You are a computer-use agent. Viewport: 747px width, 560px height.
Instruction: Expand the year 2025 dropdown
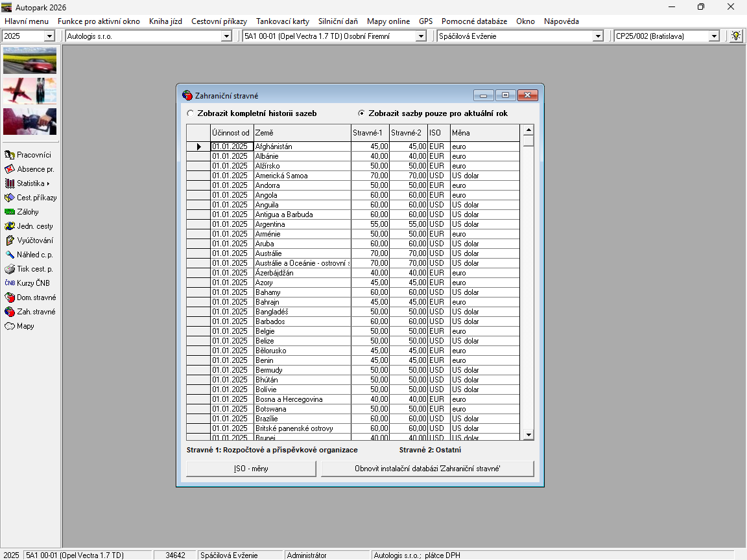(x=49, y=36)
